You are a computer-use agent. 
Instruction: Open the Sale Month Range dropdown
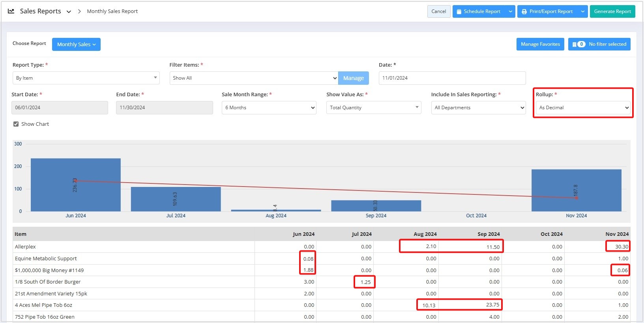(269, 108)
